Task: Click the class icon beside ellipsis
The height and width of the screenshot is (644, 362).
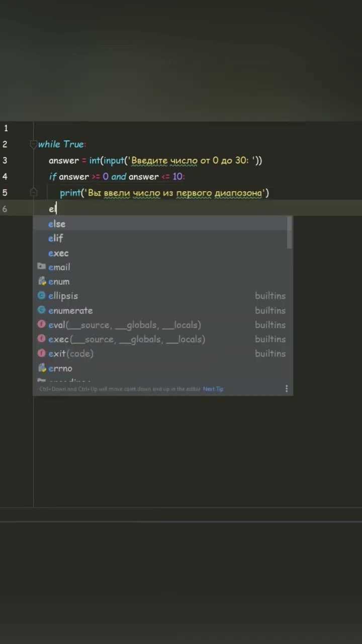Action: click(42, 296)
